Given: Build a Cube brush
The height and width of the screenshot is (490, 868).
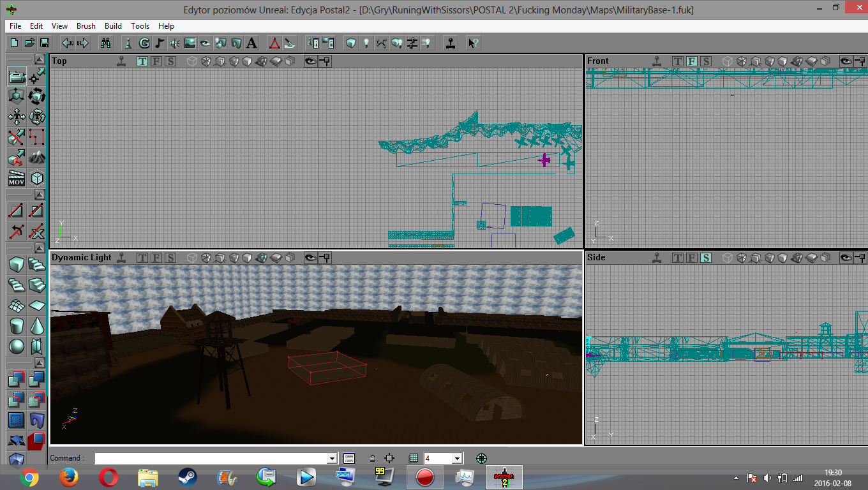Looking at the screenshot, I should (17, 264).
